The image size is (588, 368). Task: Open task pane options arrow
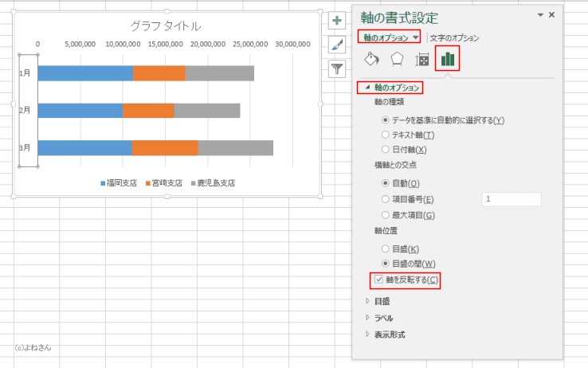pos(540,15)
